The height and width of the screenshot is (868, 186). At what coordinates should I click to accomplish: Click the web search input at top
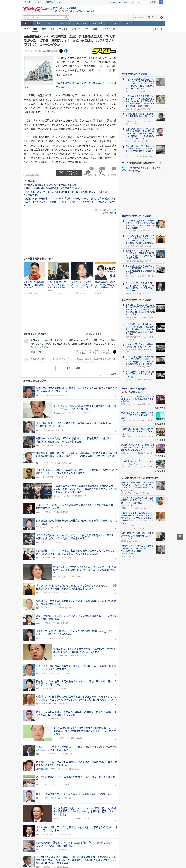point(140,2)
